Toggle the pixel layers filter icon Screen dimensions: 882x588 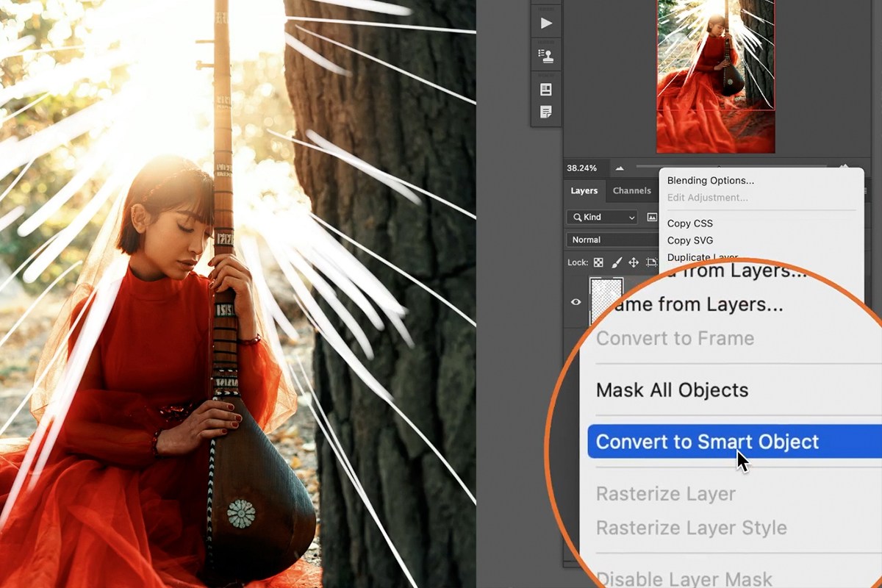652,217
